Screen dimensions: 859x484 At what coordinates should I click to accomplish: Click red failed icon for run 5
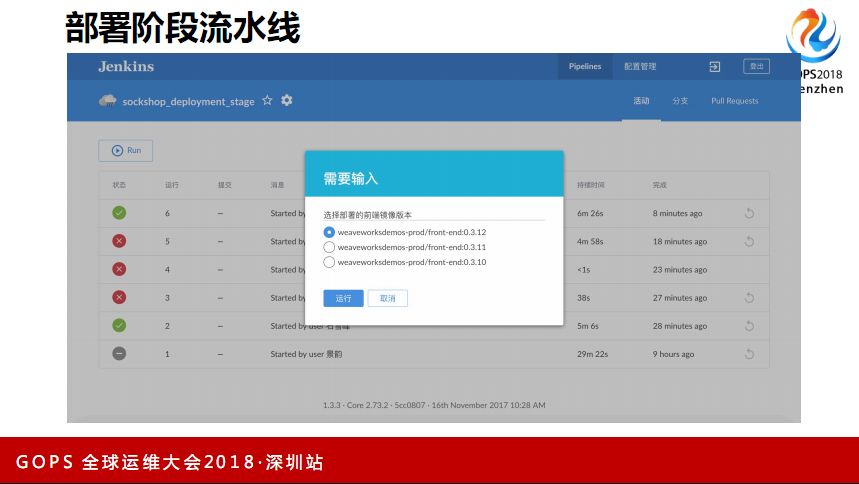pos(119,241)
